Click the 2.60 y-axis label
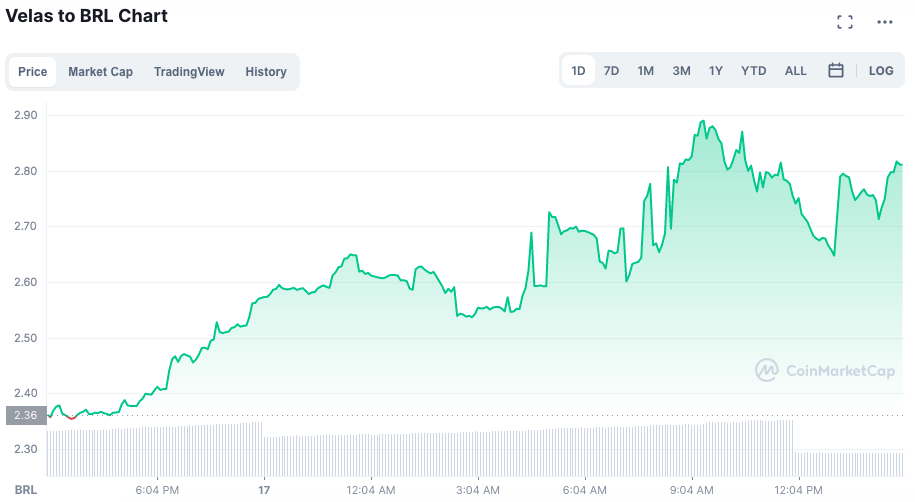The image size is (915, 502). [26, 282]
